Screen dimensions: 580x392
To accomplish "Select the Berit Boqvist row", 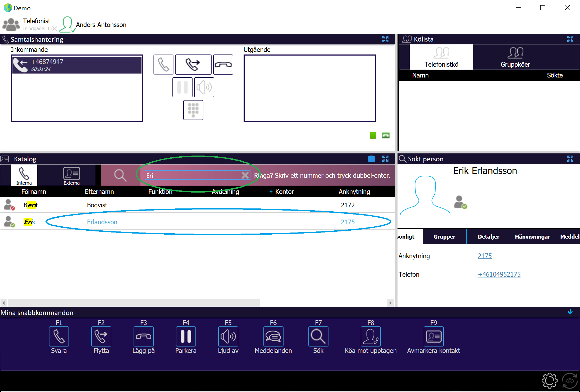I will 197,205.
